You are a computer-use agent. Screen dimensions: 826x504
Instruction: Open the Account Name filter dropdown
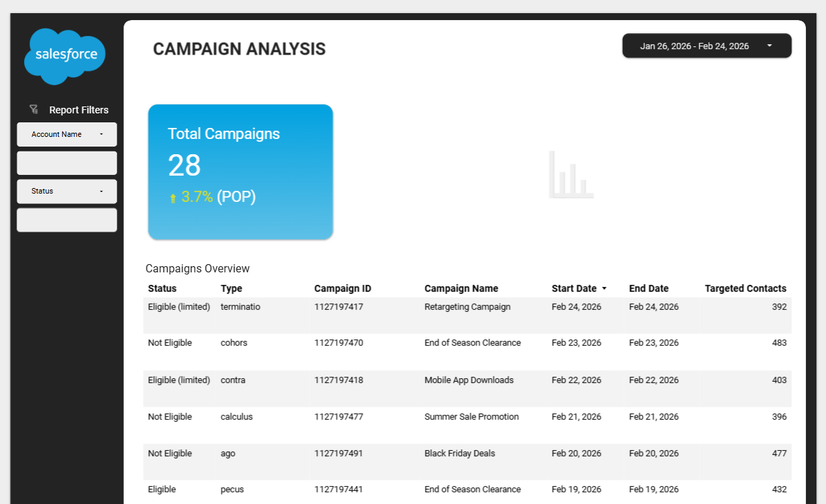tap(67, 134)
